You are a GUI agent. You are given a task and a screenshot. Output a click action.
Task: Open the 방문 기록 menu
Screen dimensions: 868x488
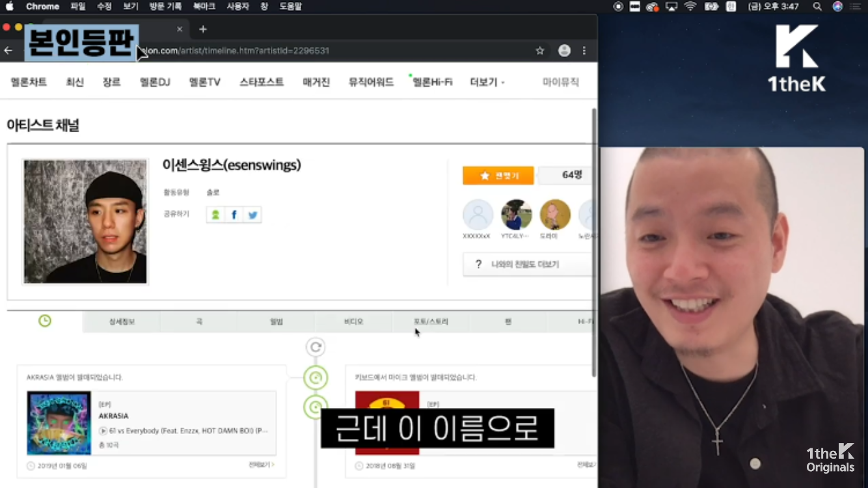[x=165, y=7]
